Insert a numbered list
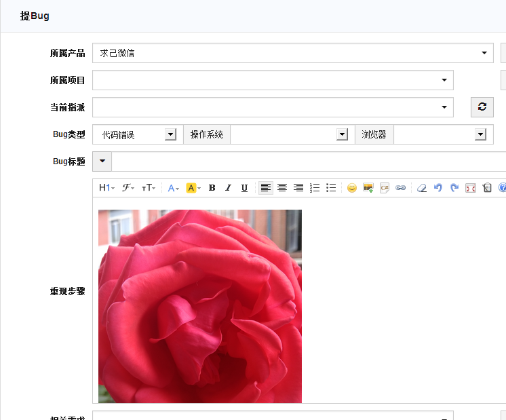 coord(315,187)
